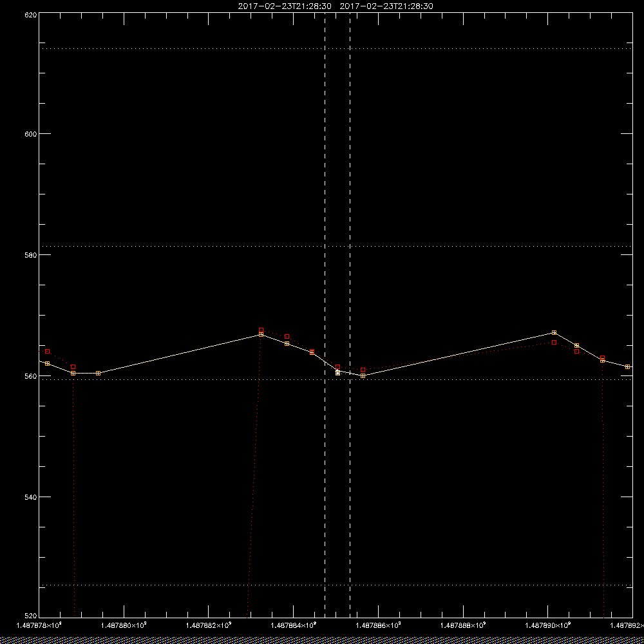Click the 1.487884×10⁹ x-axis label
This screenshot has width=644, height=644.
pos(294,625)
